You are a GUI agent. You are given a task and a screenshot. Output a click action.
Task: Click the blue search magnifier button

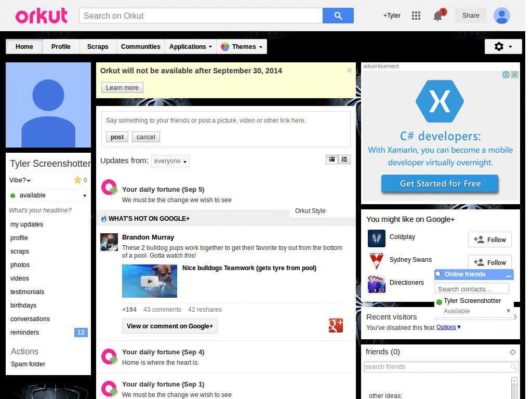338,16
